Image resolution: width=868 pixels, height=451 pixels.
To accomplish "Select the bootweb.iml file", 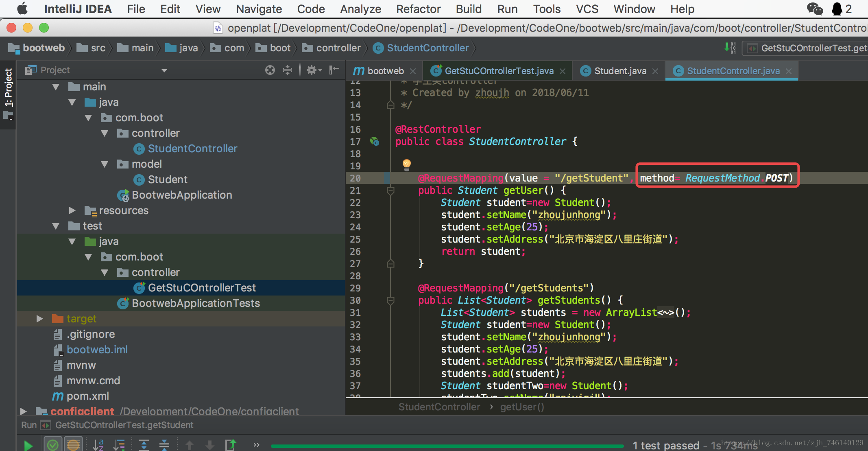I will tap(90, 350).
